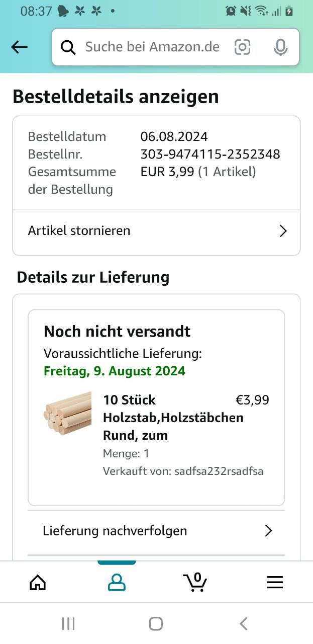This screenshot has height=644, width=313.
Task: Tap the search magnifier icon
Action: [68, 47]
